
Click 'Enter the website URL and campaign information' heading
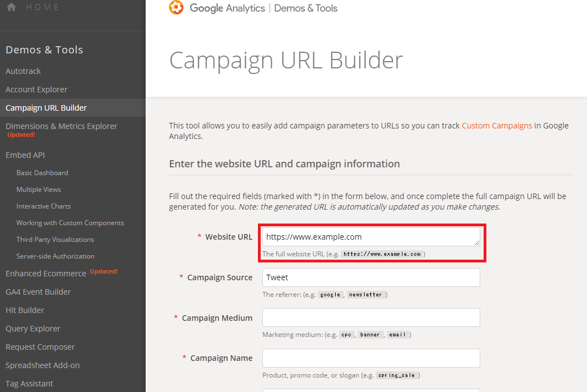pyautogui.click(x=285, y=164)
